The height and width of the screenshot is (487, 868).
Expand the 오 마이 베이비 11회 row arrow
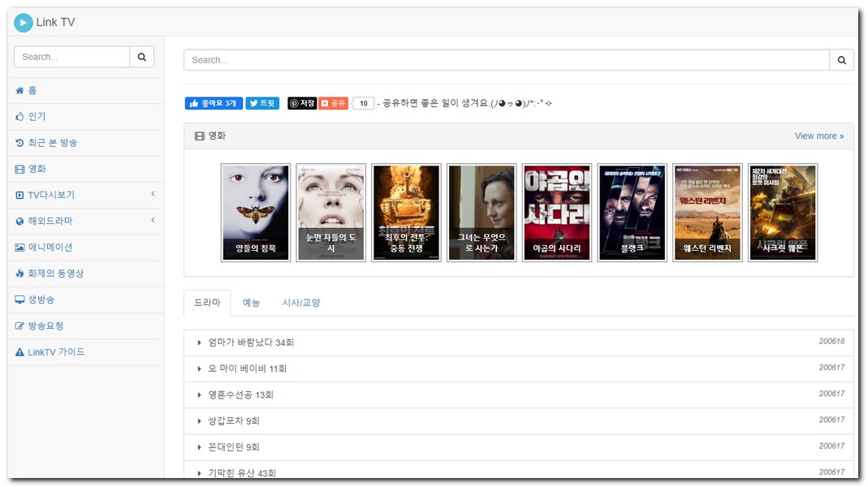199,368
